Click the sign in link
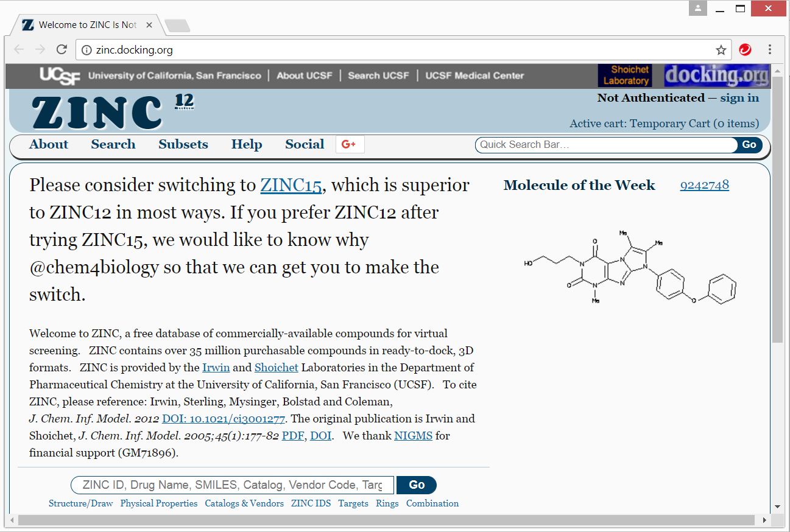This screenshot has height=532, width=790. pyautogui.click(x=739, y=98)
